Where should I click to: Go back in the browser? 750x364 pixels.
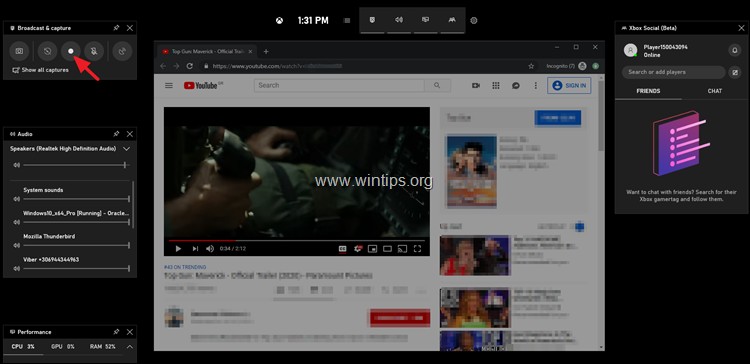click(163, 66)
